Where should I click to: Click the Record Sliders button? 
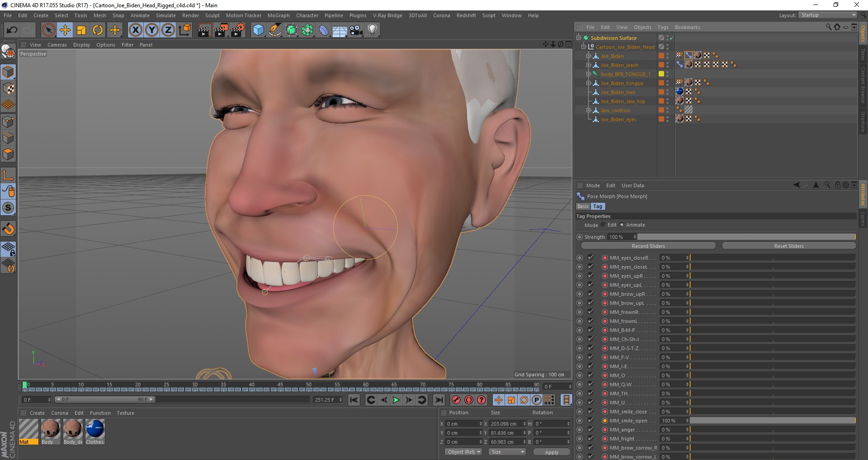click(648, 246)
